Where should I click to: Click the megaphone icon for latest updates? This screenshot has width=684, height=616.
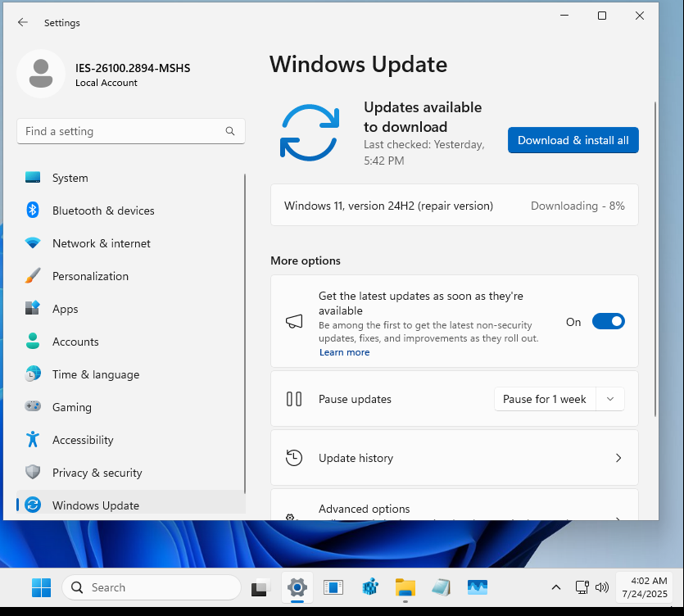pyautogui.click(x=294, y=322)
